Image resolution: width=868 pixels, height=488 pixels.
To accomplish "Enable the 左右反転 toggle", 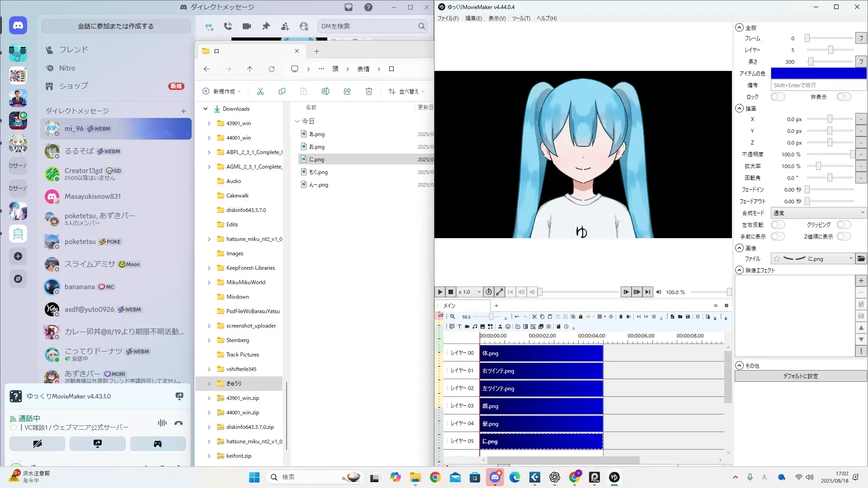I will click(778, 225).
